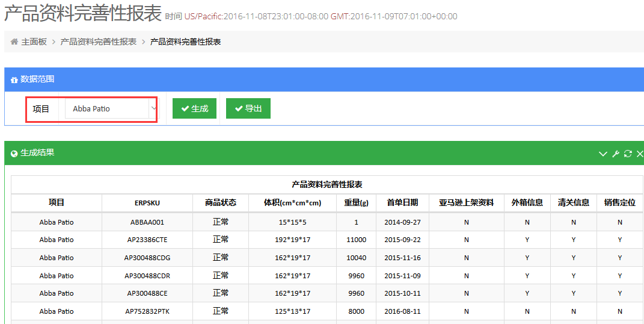Image resolution: width=644 pixels, height=324 pixels.
Task: Select SKU cell ABBAA001
Action: [x=147, y=222]
